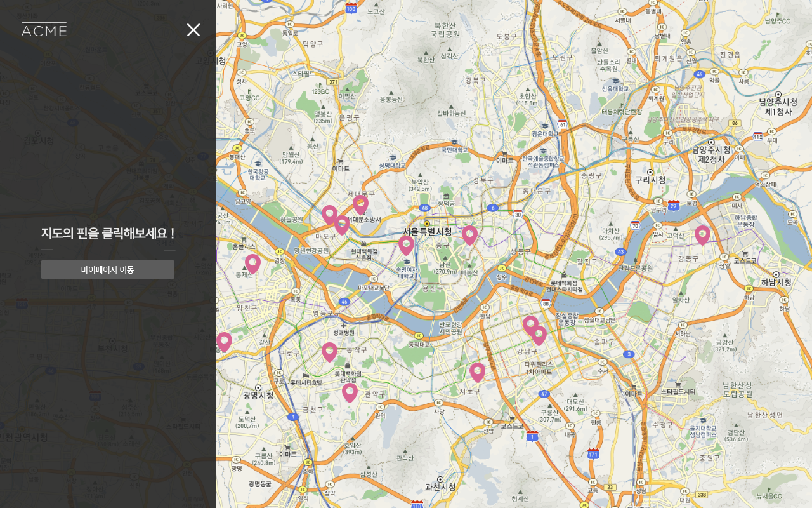Click the 남한산성 도립공원 label
The height and width of the screenshot is (508, 812).
point(737,389)
